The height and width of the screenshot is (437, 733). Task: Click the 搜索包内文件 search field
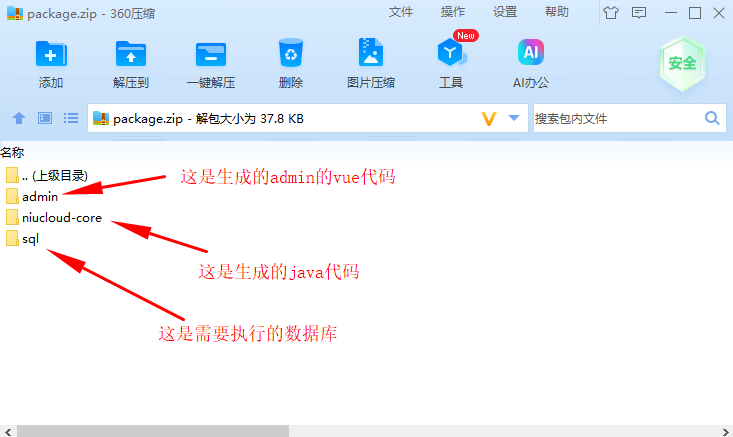(x=617, y=119)
